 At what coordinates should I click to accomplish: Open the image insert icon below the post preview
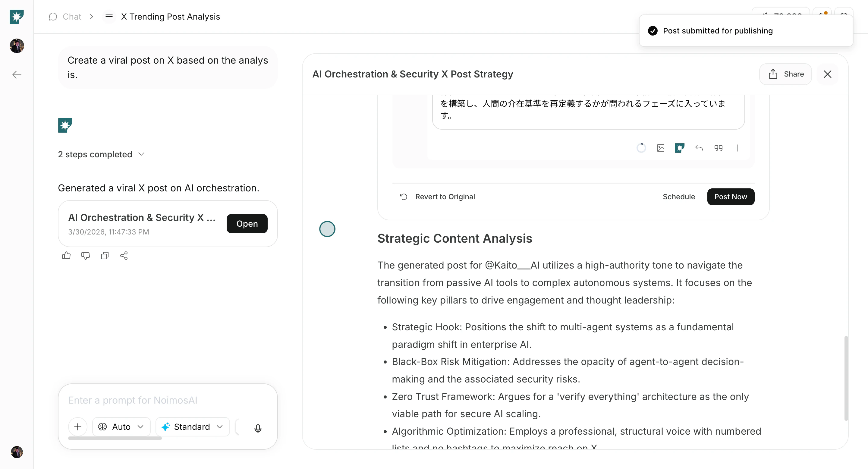(661, 148)
